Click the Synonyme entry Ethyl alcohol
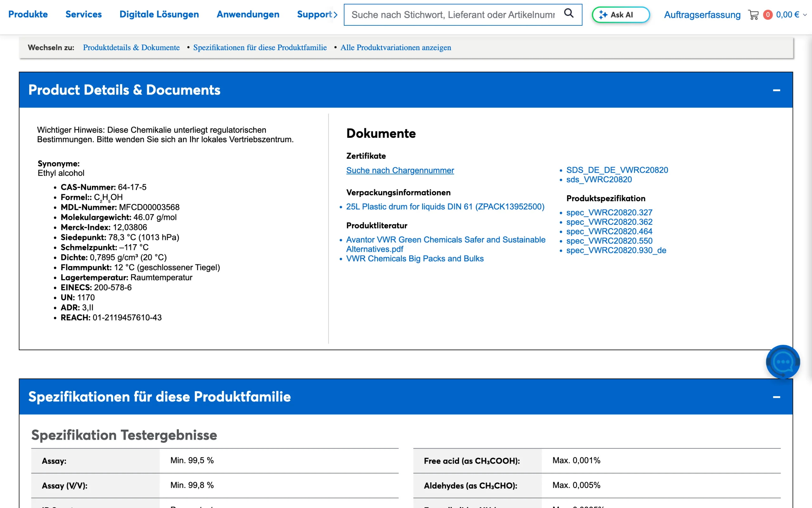Viewport: 812px width, 508px height. point(61,173)
